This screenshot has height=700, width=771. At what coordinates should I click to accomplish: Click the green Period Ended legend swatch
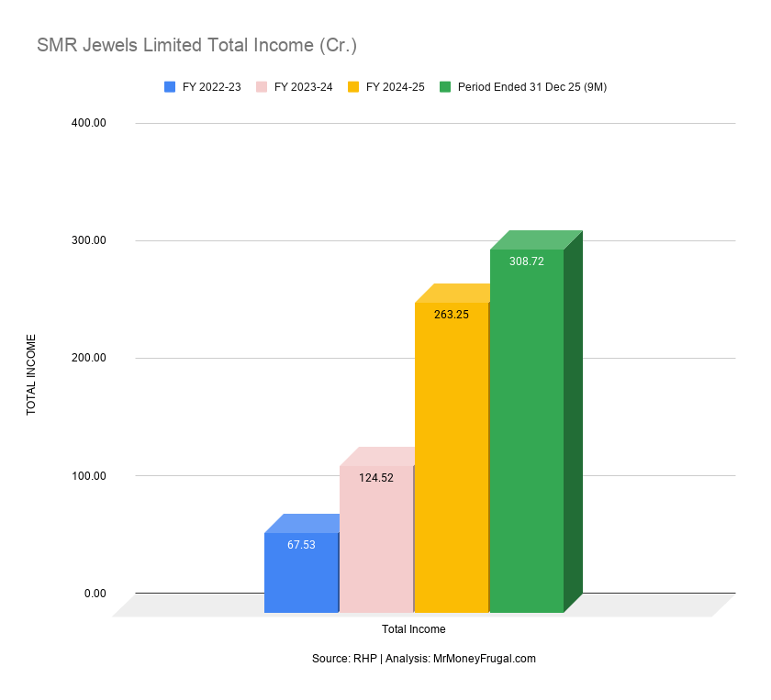[445, 87]
